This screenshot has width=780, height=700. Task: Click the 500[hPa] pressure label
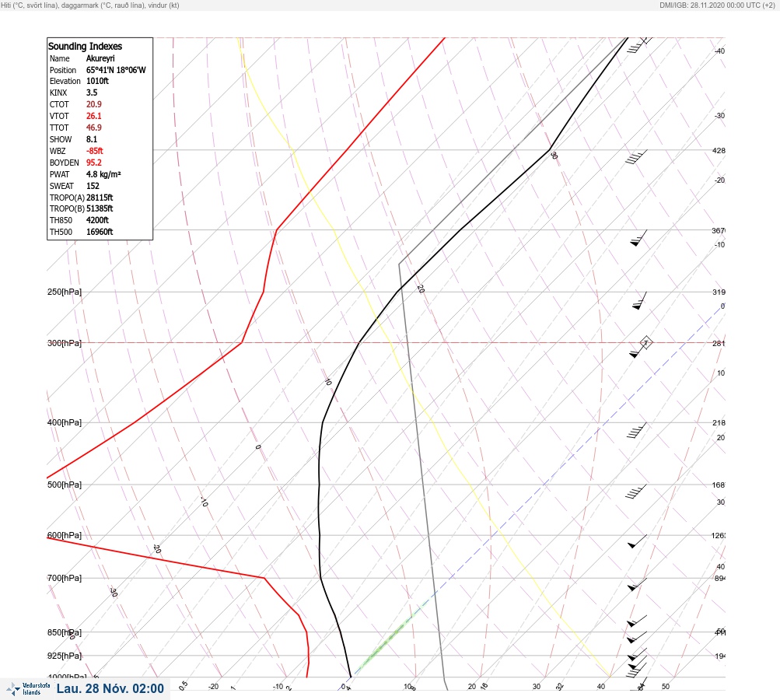pos(65,485)
